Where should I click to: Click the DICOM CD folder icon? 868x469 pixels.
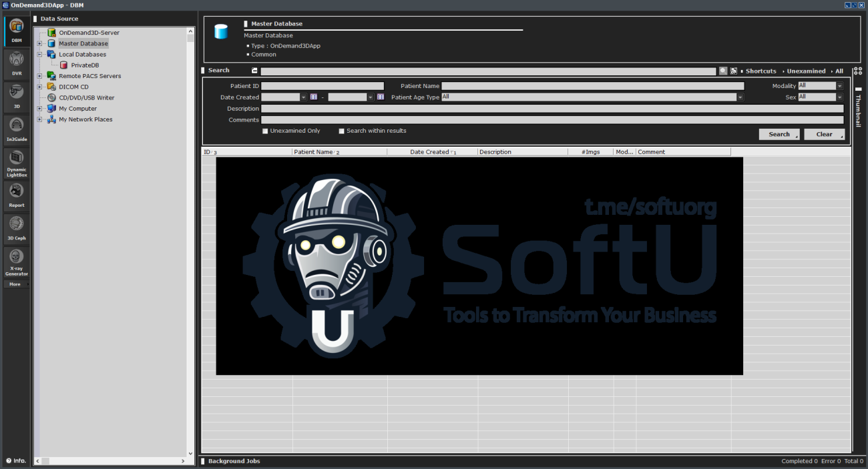(x=51, y=87)
